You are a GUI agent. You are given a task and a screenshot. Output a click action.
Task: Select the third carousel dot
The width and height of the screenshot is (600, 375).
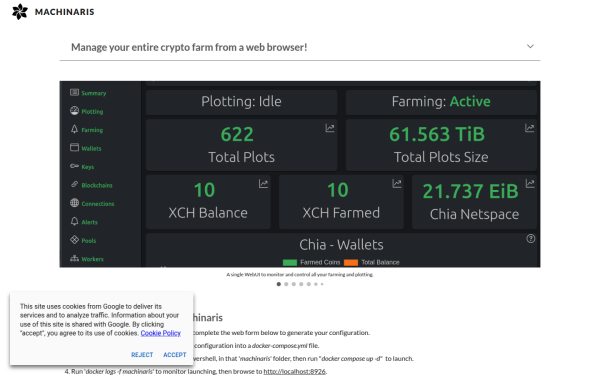[x=293, y=284]
